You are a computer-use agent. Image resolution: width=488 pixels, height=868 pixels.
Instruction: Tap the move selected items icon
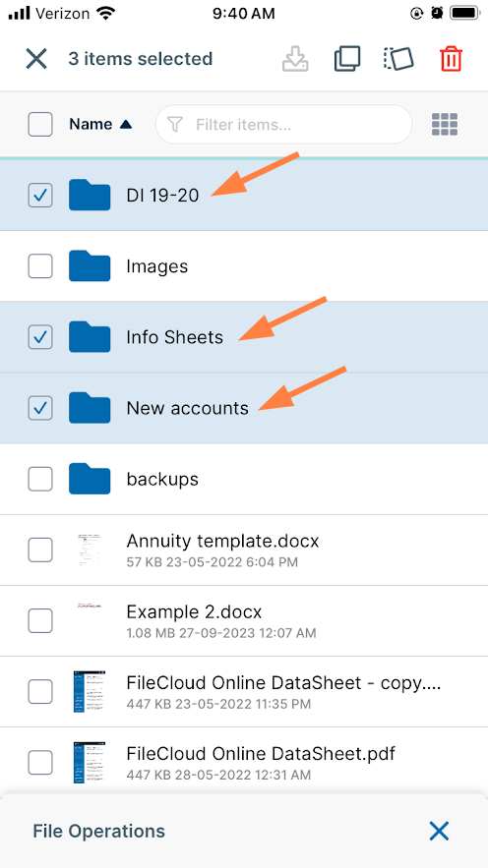pos(398,59)
